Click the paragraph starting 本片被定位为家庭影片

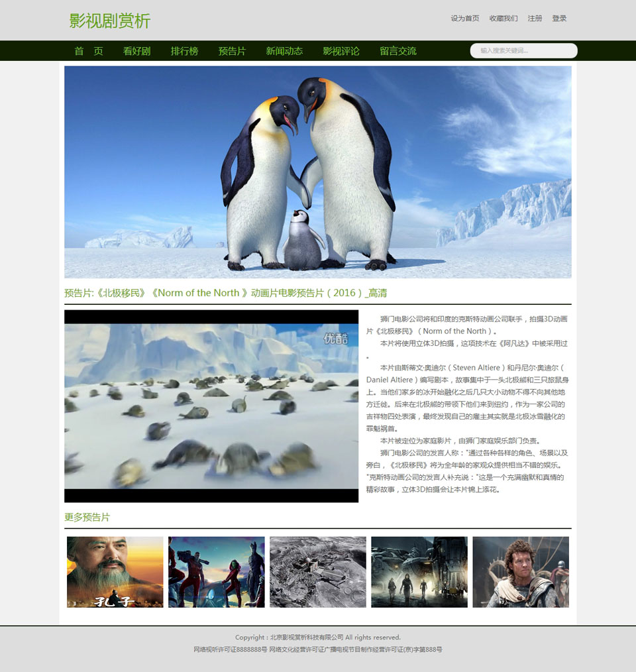pos(460,441)
